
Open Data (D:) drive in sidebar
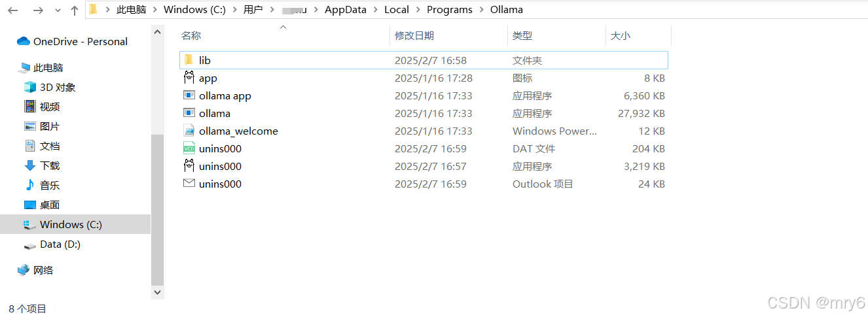[x=60, y=244]
